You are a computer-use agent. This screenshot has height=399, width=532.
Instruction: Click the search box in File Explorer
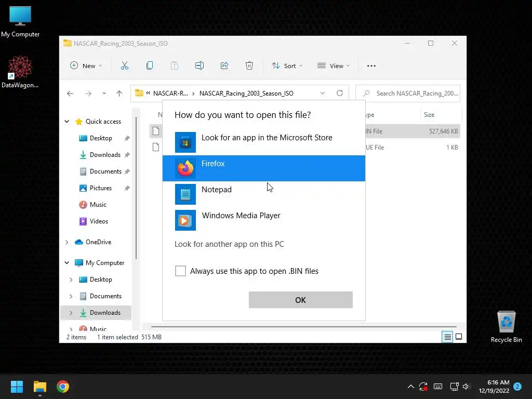pyautogui.click(x=408, y=94)
